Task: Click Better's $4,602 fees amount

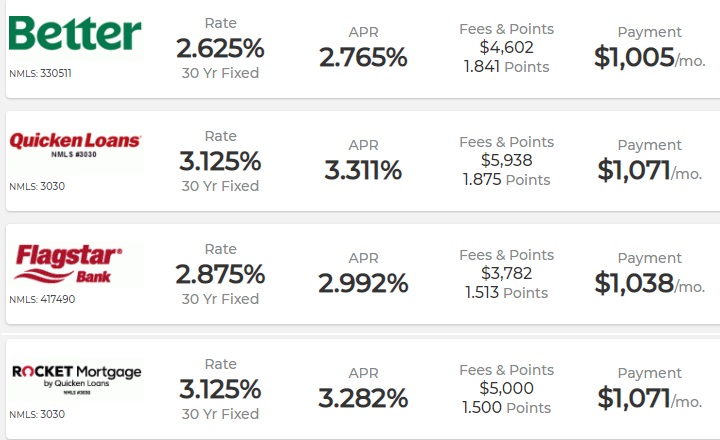Action: pos(506,47)
